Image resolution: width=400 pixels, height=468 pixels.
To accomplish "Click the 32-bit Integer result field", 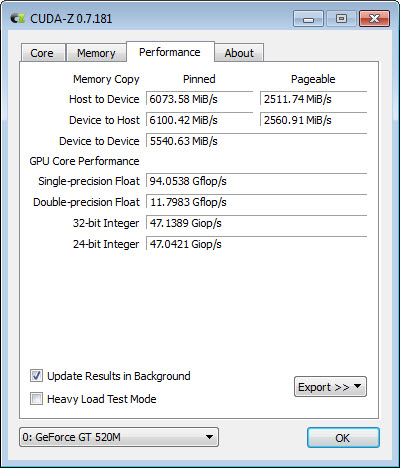I will 256,223.
